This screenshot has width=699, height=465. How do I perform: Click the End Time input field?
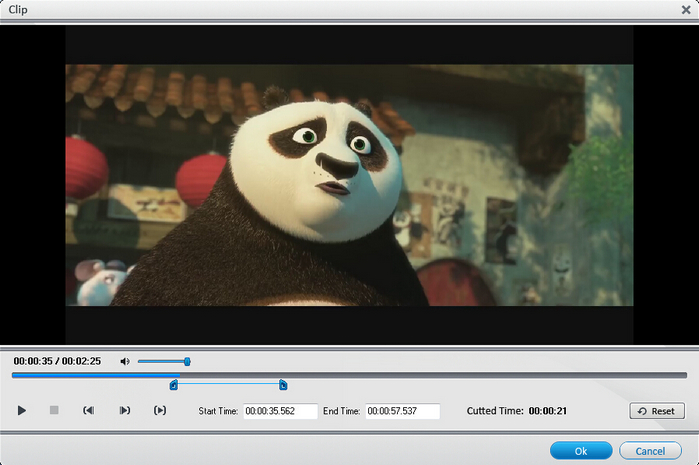click(x=403, y=411)
